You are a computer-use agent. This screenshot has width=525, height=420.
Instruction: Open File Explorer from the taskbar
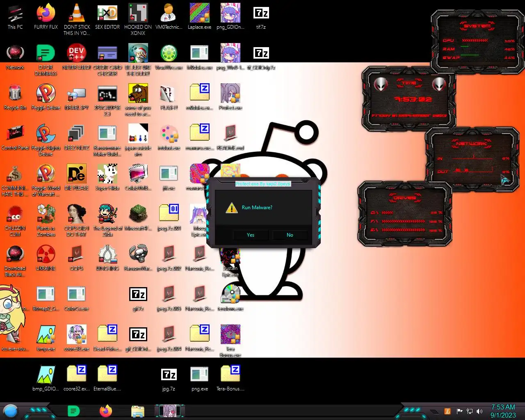(x=138, y=411)
